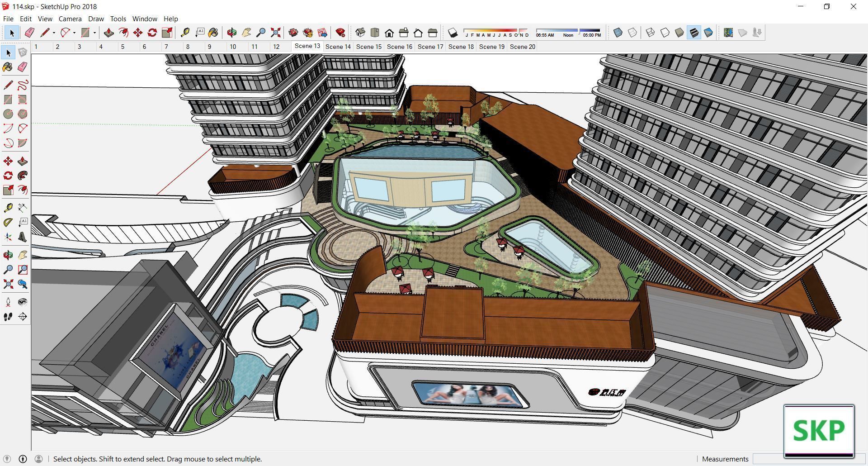This screenshot has height=466, width=868.
Task: Select the Position Camera tool
Action: pos(8,302)
